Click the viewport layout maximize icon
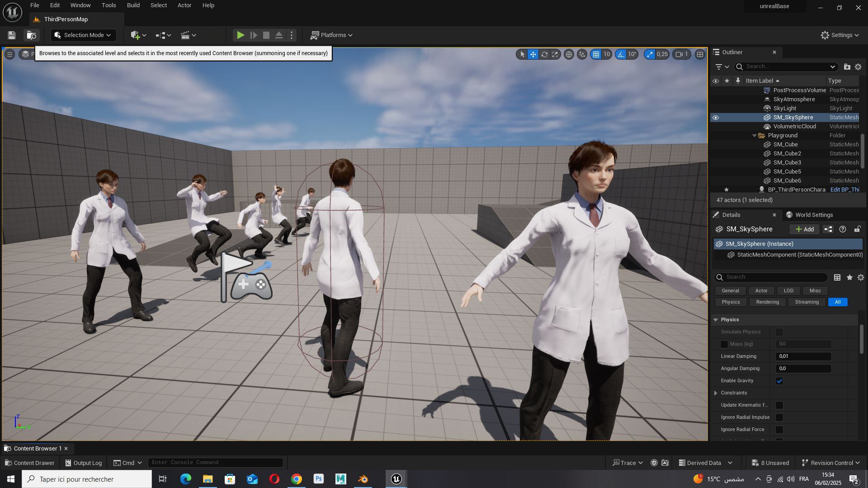 coord(700,54)
